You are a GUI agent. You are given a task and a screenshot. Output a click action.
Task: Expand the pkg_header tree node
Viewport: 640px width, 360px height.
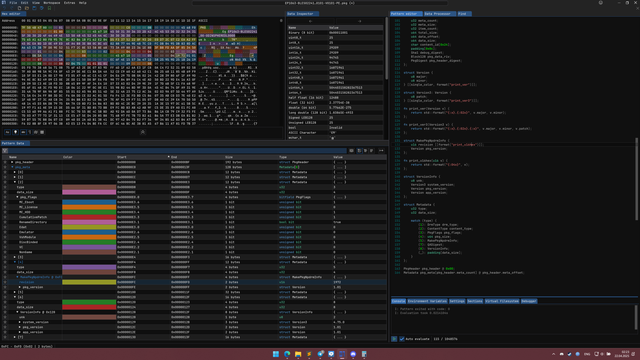pos(12,162)
